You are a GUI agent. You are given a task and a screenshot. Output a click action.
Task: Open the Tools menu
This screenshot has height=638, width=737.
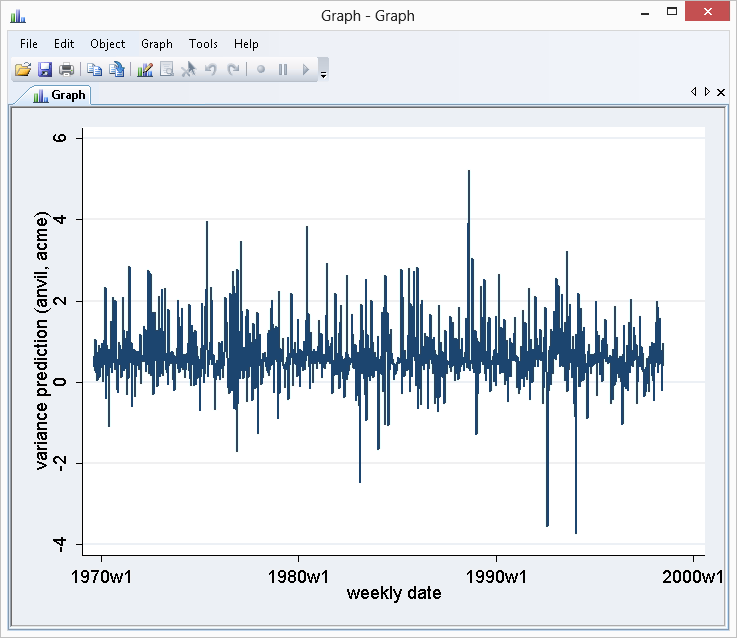click(x=203, y=44)
